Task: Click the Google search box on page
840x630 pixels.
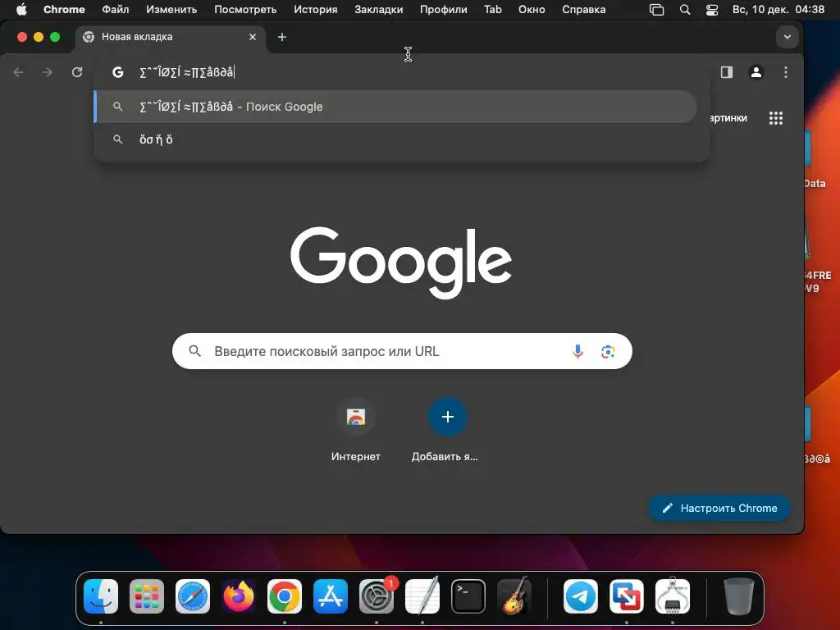Action: [x=402, y=351]
